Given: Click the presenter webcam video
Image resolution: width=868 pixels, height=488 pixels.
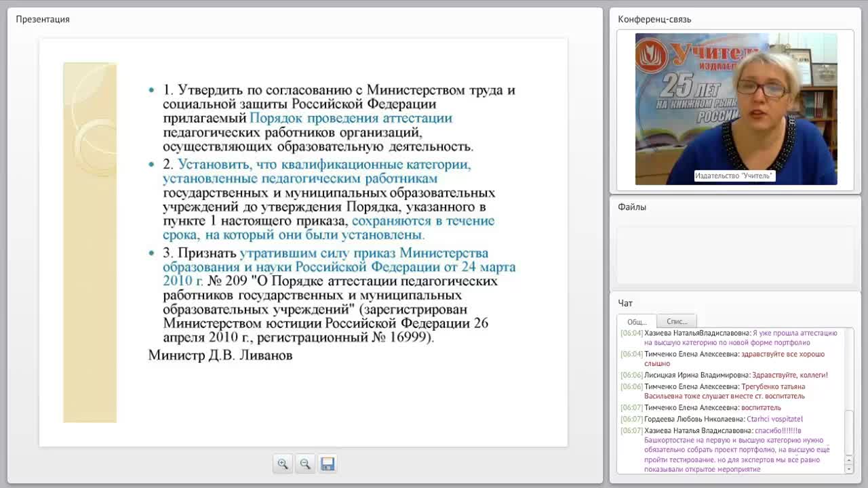Looking at the screenshot, I should click(x=736, y=108).
